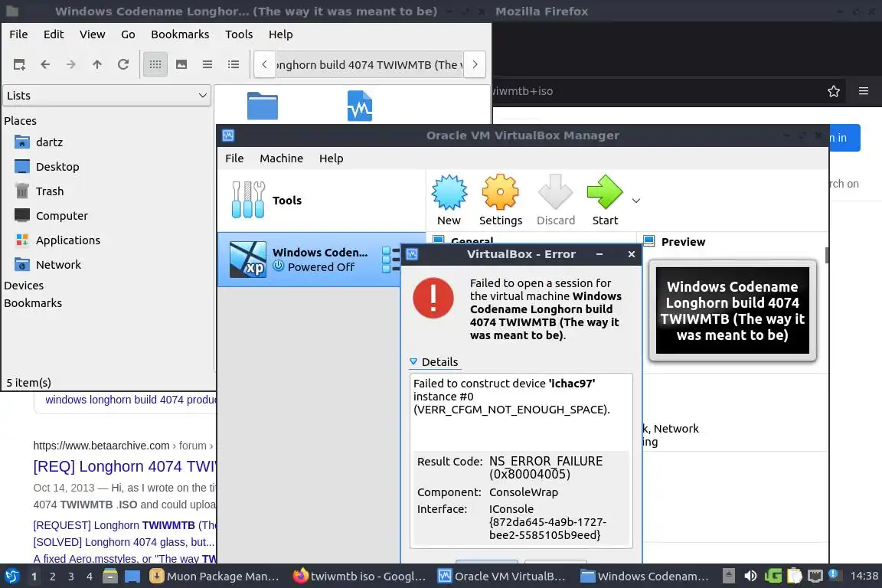The image size is (882, 588).
Task: Switch to virtual desktop 2
Action: coord(52,577)
